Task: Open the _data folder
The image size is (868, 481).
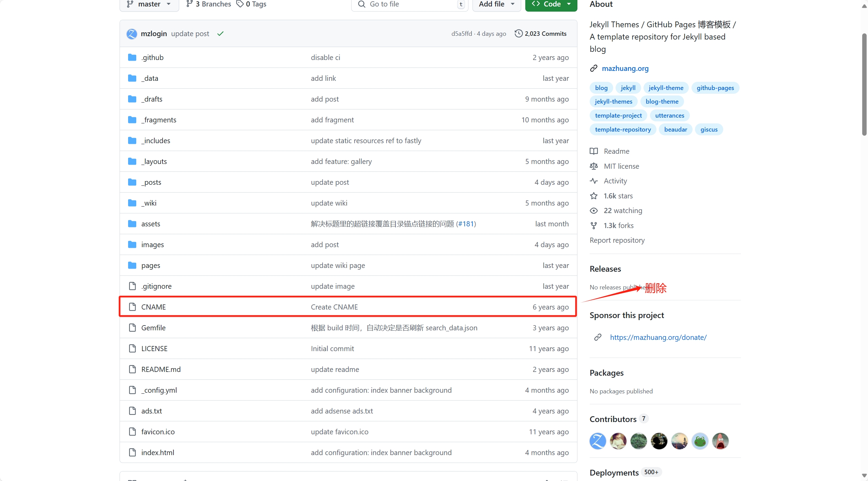Action: [x=150, y=78]
